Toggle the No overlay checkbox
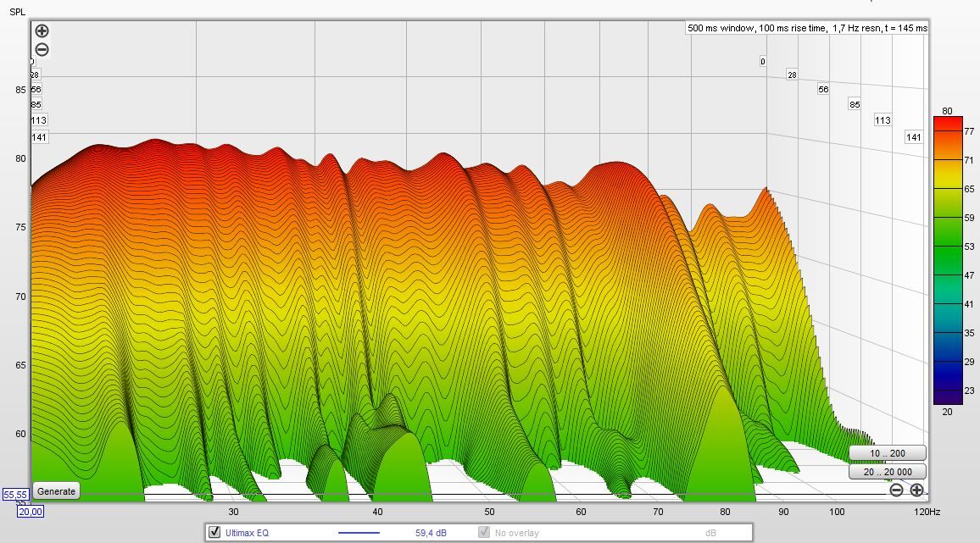The image size is (980, 543). [484, 532]
